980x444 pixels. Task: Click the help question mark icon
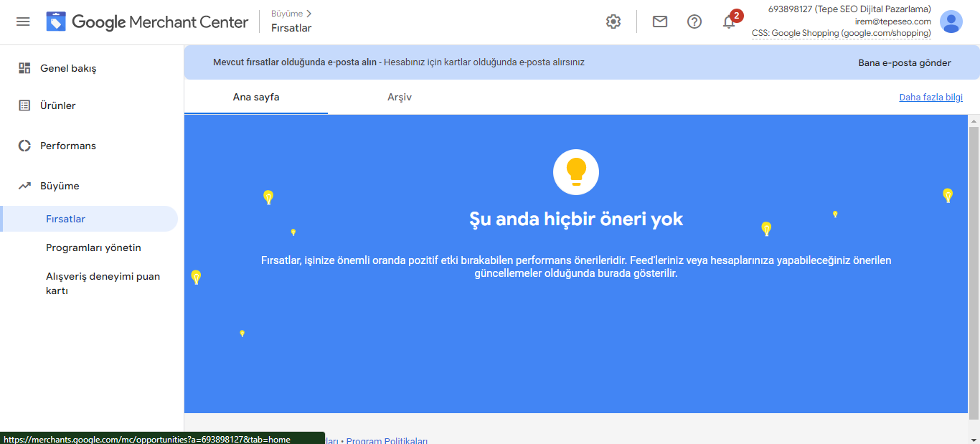tap(694, 22)
